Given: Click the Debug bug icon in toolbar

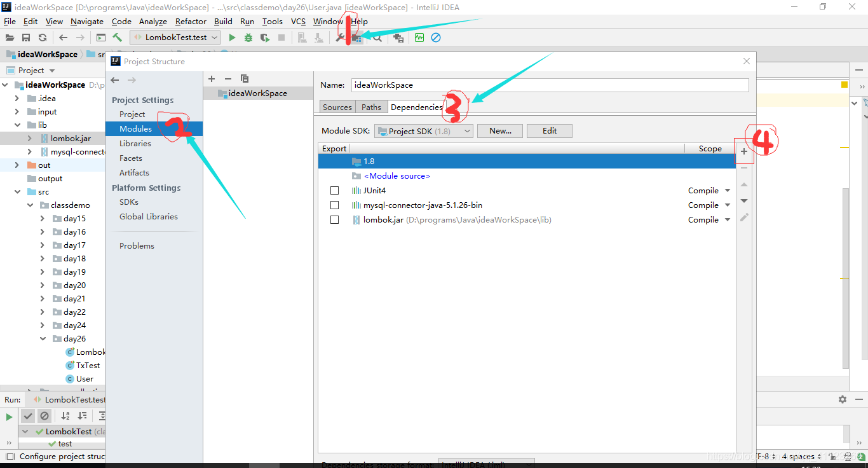Looking at the screenshot, I should click(x=248, y=38).
